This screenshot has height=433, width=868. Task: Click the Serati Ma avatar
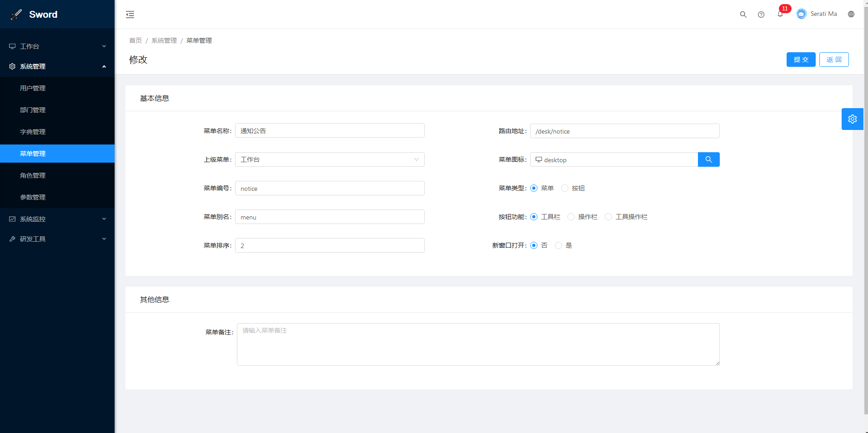(x=801, y=14)
